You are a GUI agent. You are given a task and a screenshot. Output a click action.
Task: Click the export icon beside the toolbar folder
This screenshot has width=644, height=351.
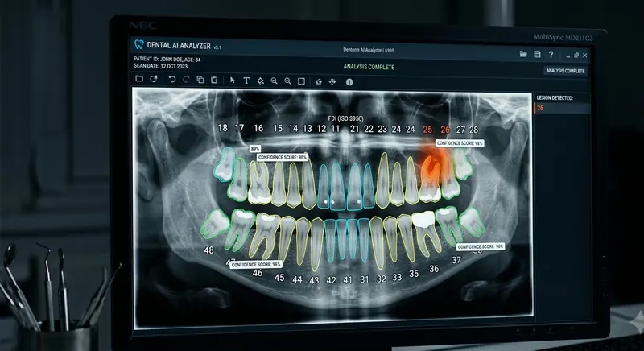(154, 79)
